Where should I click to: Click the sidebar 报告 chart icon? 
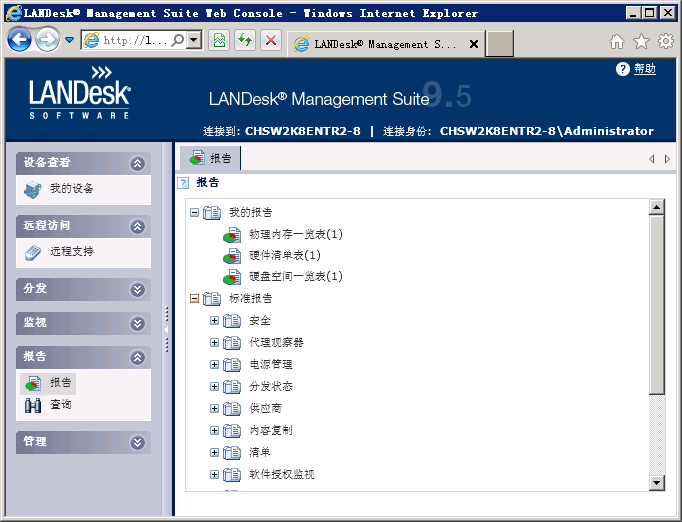click(33, 383)
